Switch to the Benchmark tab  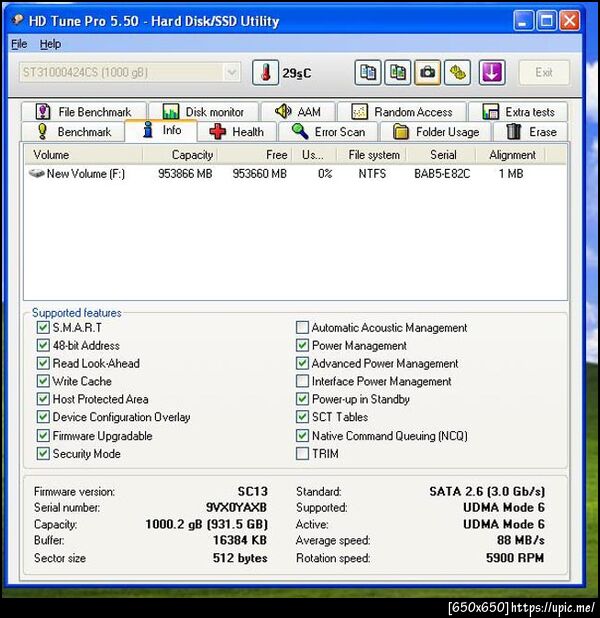73,132
